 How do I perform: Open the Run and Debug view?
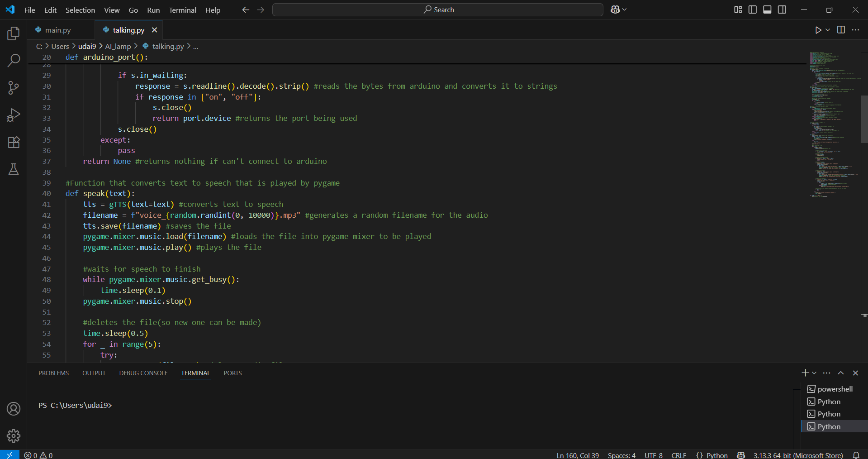[14, 115]
